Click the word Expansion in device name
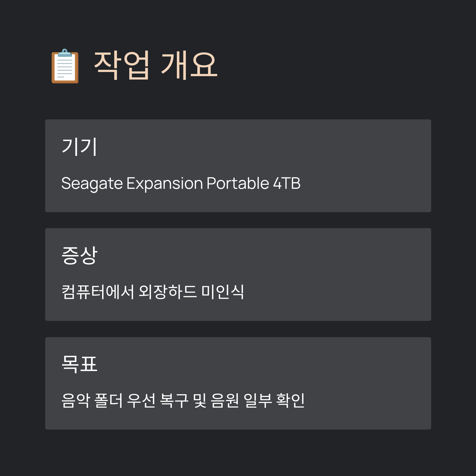This screenshot has height=476, width=476. point(165,184)
